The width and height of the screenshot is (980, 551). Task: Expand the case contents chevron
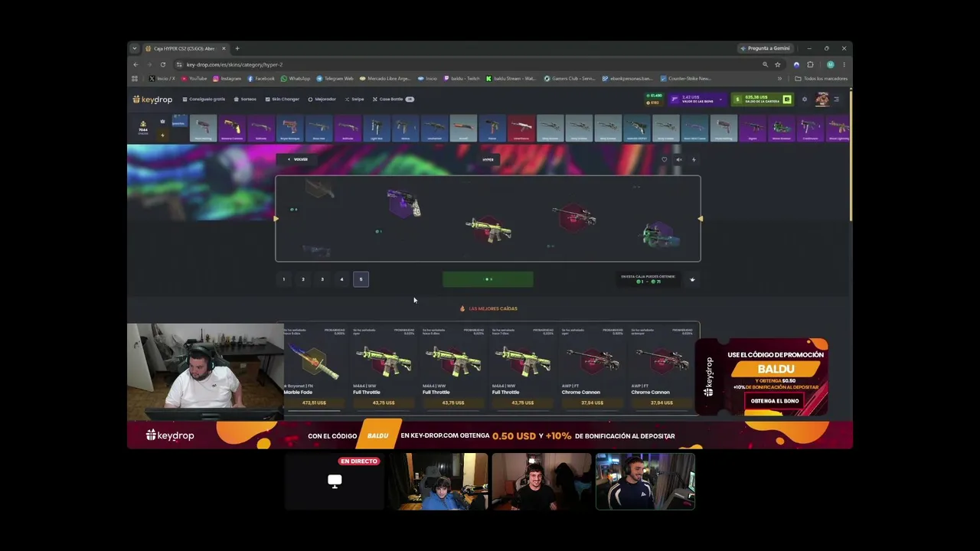pos(692,279)
